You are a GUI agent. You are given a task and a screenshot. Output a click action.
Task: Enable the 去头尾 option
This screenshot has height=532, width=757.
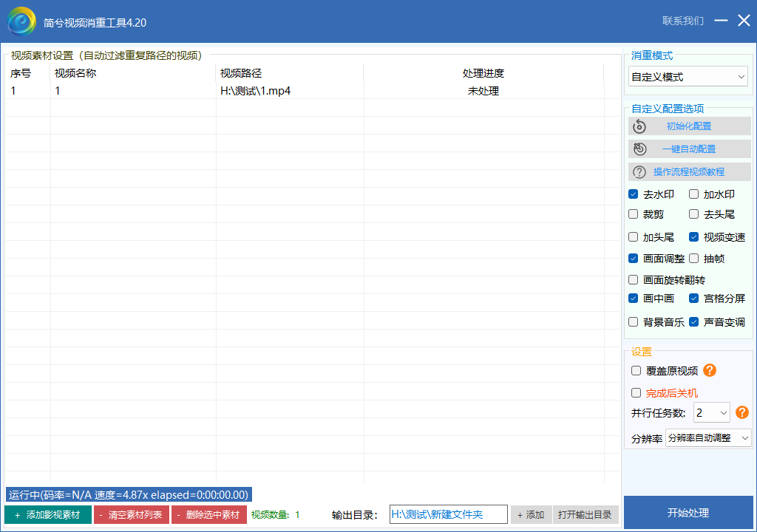(x=693, y=214)
